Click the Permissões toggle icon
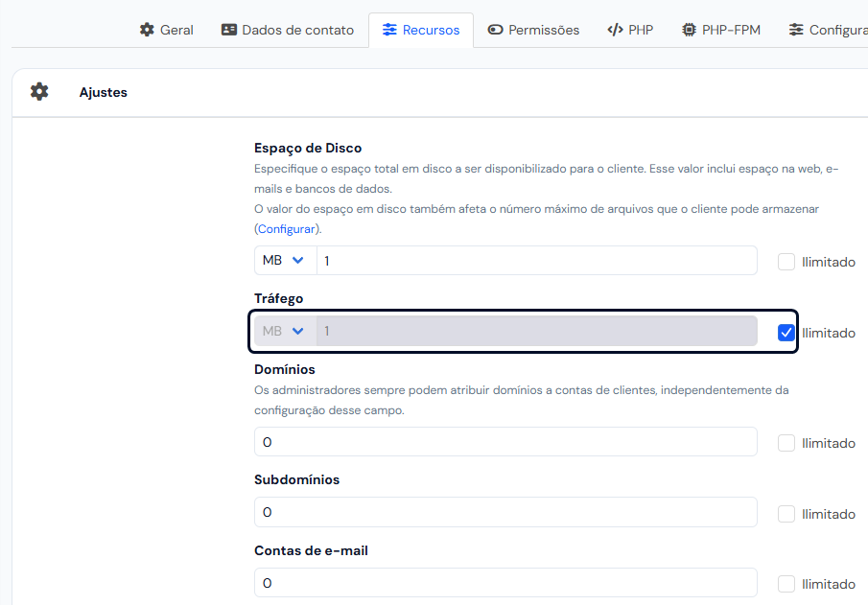868x605 pixels. click(495, 30)
